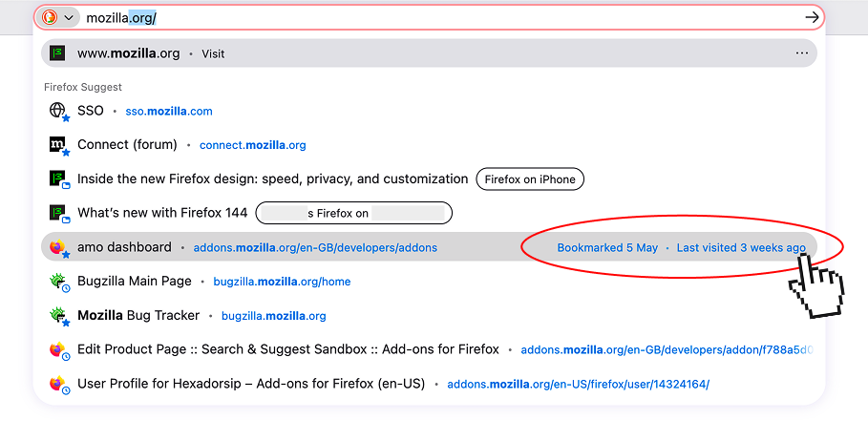Select the Mozilla Bug Tracker bookmark title
The width and height of the screenshot is (868, 441).
(x=138, y=315)
